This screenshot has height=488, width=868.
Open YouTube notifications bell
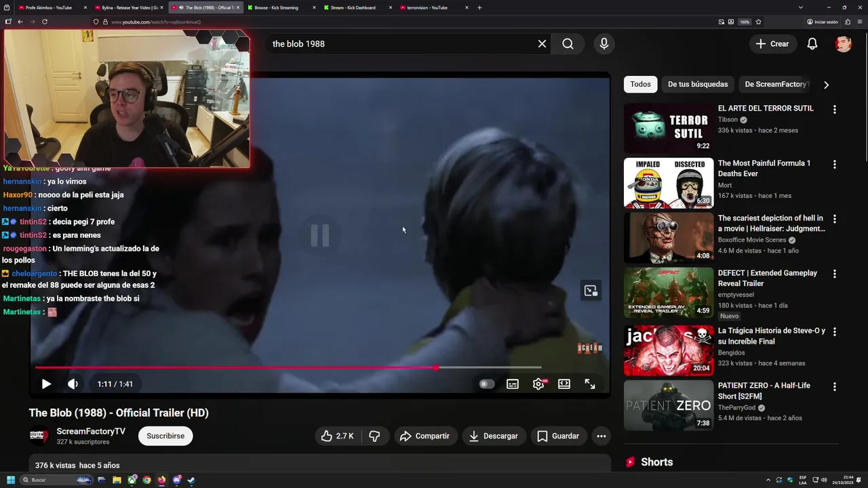tap(812, 44)
